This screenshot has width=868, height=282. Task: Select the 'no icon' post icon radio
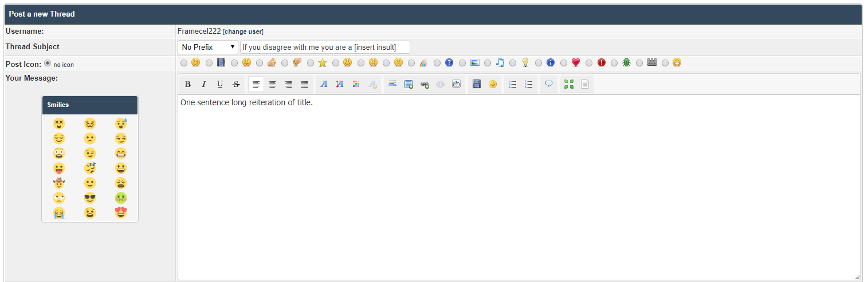(48, 63)
